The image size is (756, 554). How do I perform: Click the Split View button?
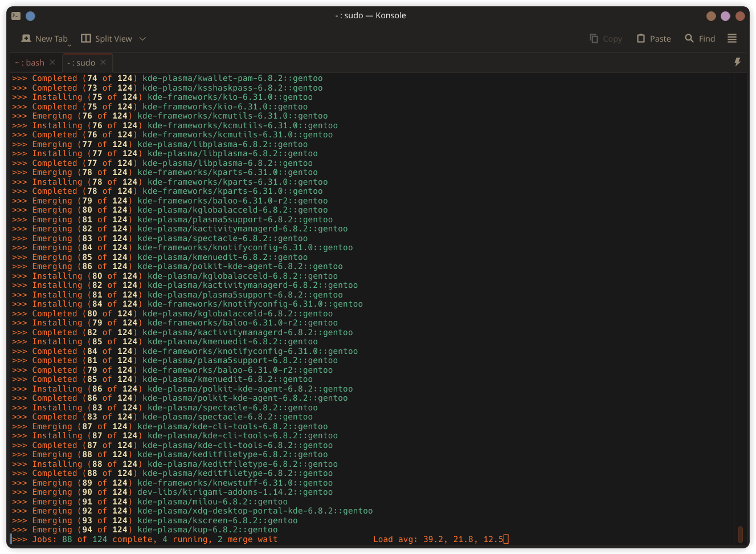point(107,38)
